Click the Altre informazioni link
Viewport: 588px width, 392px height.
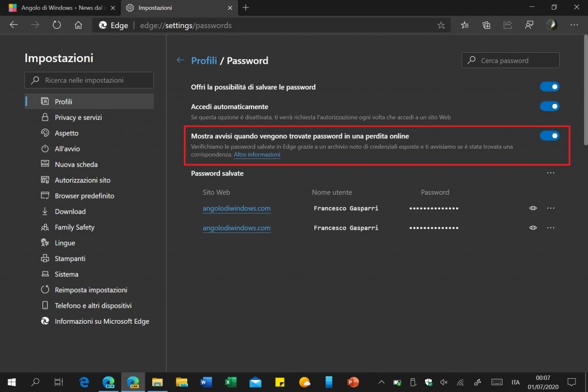257,155
